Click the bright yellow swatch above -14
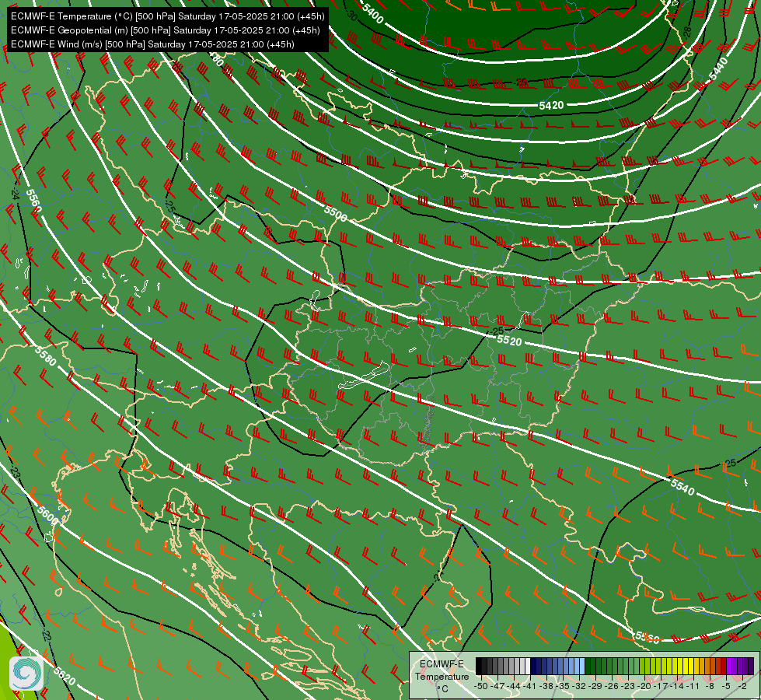761x700 pixels. (680, 666)
